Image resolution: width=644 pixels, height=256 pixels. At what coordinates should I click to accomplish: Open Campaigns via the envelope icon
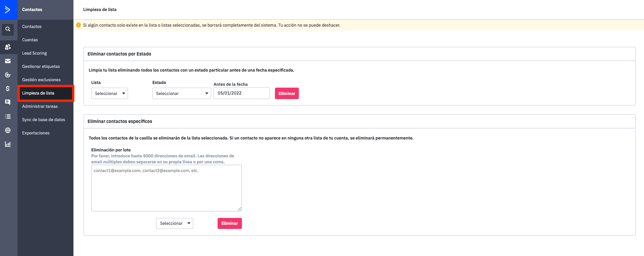8,61
